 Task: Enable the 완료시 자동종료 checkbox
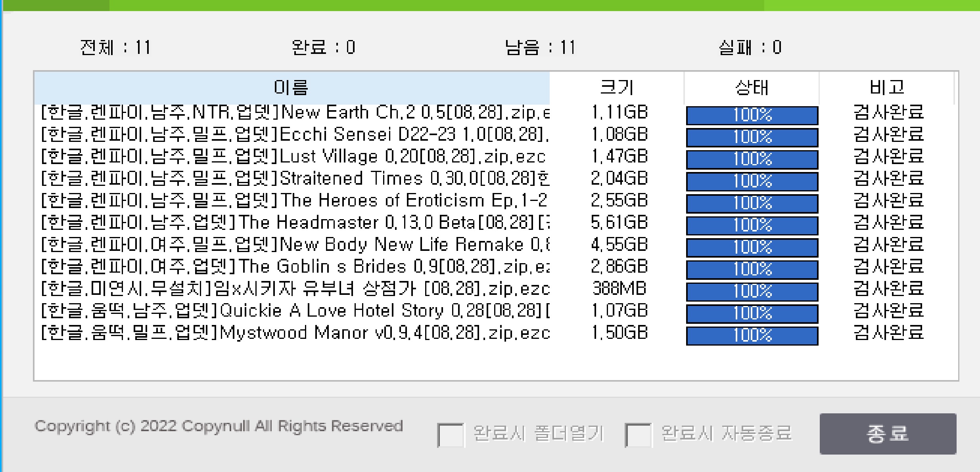[638, 434]
